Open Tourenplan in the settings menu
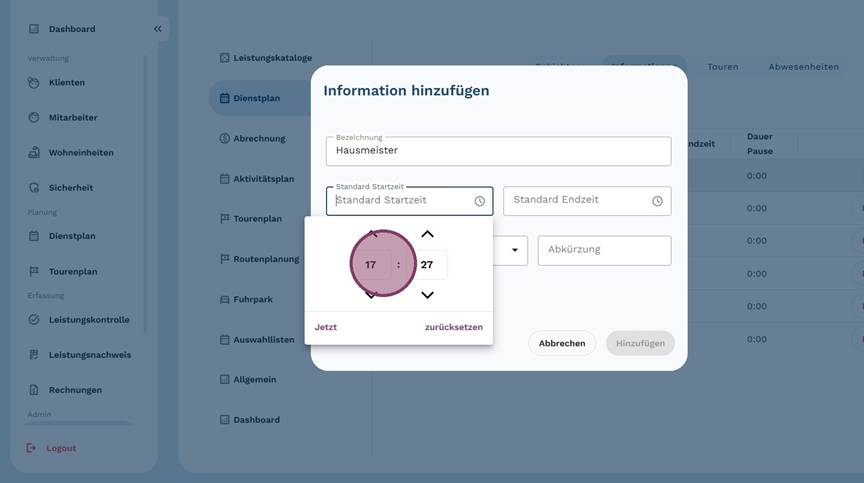864x483 pixels. (257, 219)
